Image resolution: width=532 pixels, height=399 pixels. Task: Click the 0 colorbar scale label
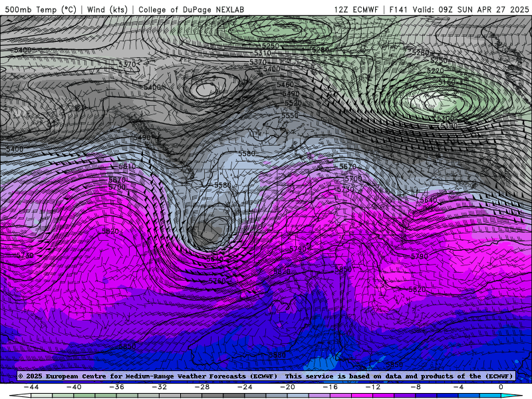coord(501,387)
